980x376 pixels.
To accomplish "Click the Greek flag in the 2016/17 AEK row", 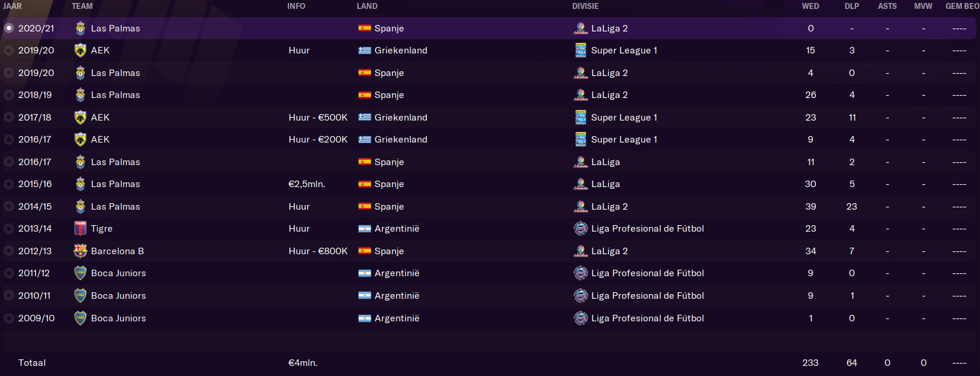I will click(364, 140).
